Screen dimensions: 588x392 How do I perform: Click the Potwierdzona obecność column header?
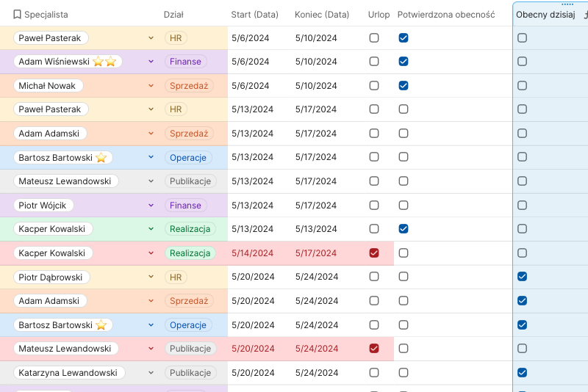(x=445, y=14)
